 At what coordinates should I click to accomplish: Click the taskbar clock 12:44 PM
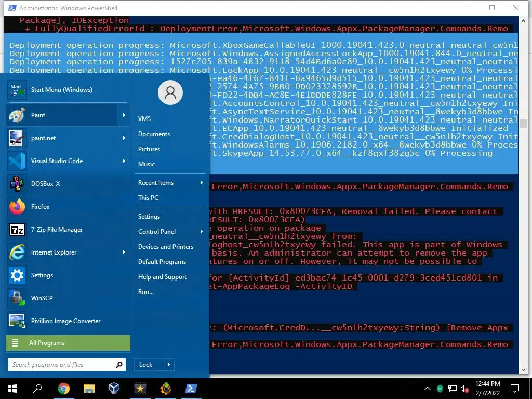(487, 384)
